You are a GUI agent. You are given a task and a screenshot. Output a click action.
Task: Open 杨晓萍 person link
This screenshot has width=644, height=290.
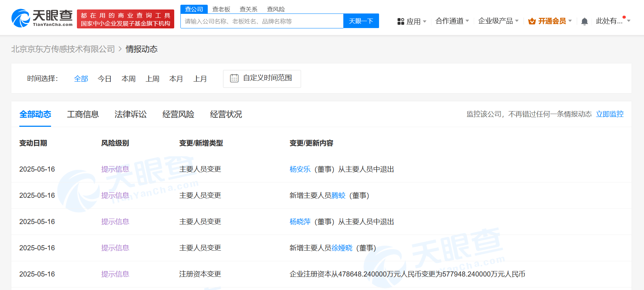(x=300, y=222)
